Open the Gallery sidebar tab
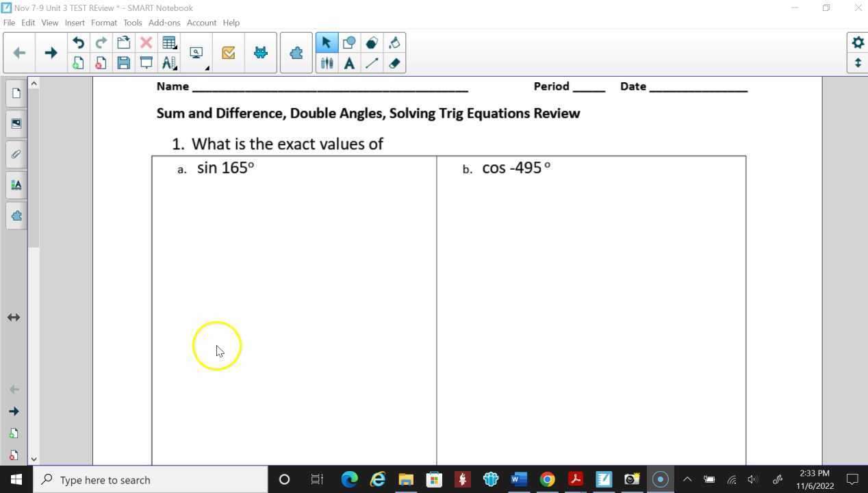 pos(16,123)
